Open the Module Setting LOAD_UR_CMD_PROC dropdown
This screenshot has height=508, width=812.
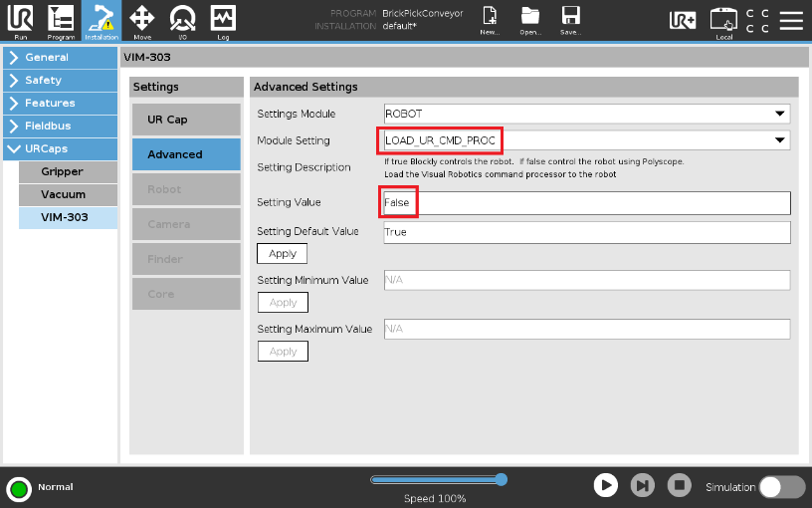[x=587, y=140]
